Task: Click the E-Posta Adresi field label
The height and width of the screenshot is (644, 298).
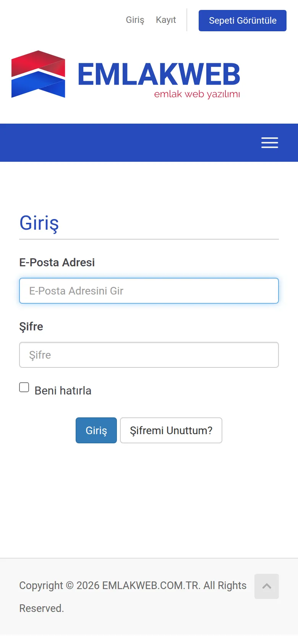Action: [57, 262]
